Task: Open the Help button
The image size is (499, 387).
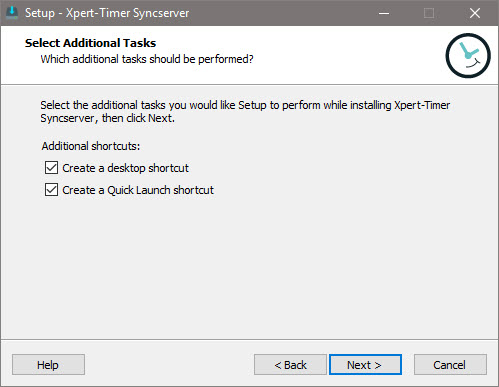Action: (48, 365)
